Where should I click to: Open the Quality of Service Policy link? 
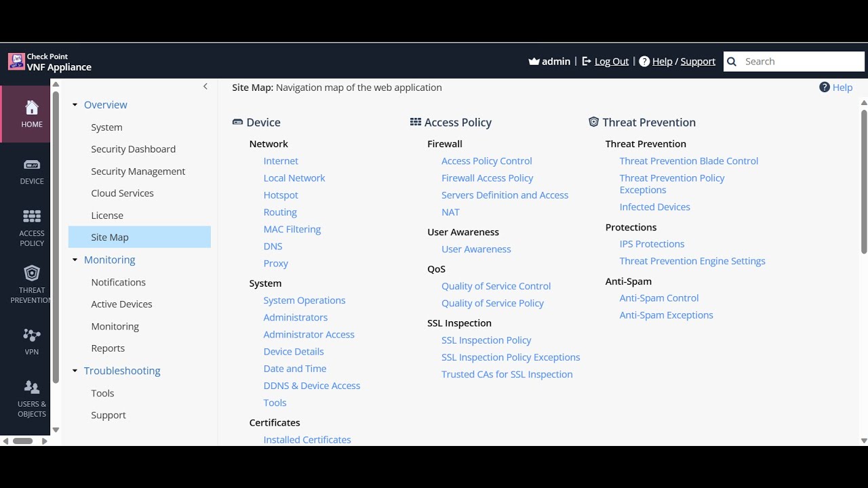492,304
